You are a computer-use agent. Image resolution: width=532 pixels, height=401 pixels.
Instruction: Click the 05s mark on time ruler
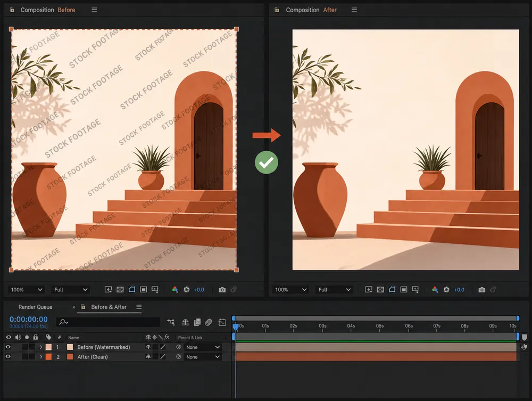pyautogui.click(x=380, y=326)
